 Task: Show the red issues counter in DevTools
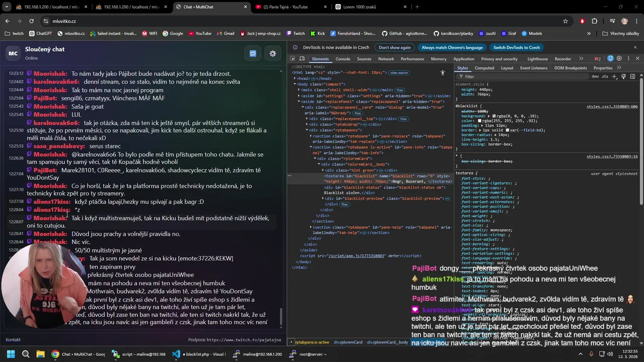click(597, 59)
